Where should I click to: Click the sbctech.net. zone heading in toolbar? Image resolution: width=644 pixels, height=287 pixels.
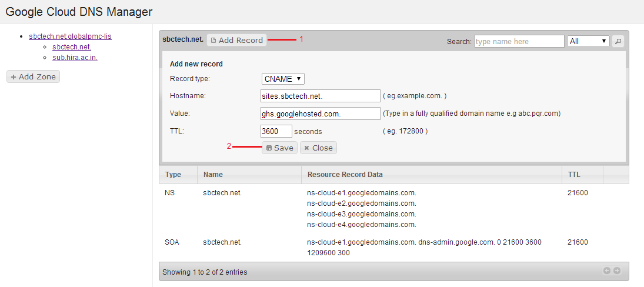[x=183, y=40]
